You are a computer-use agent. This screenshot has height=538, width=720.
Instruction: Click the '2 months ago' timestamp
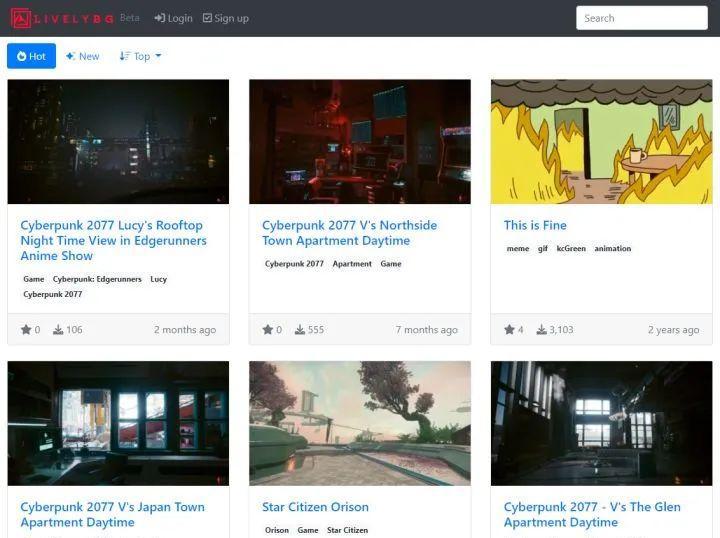(x=185, y=330)
